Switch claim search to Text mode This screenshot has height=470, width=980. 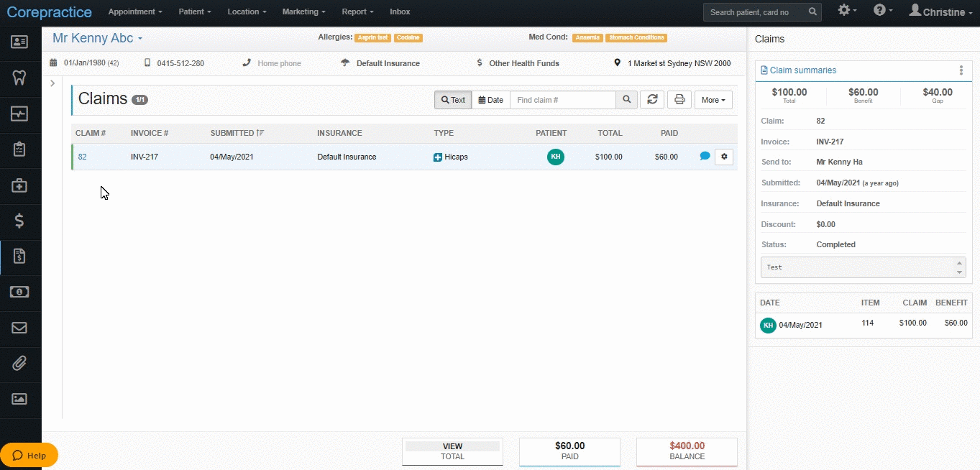click(453, 100)
